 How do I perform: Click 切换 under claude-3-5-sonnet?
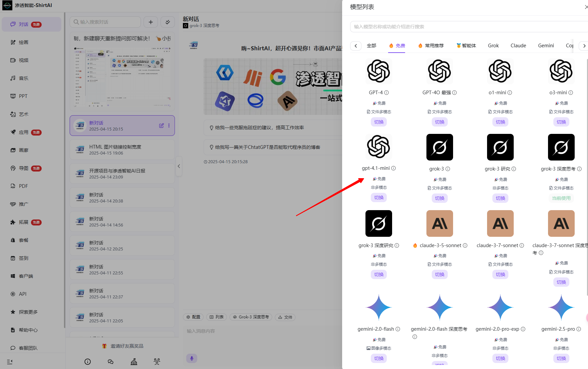(440, 274)
